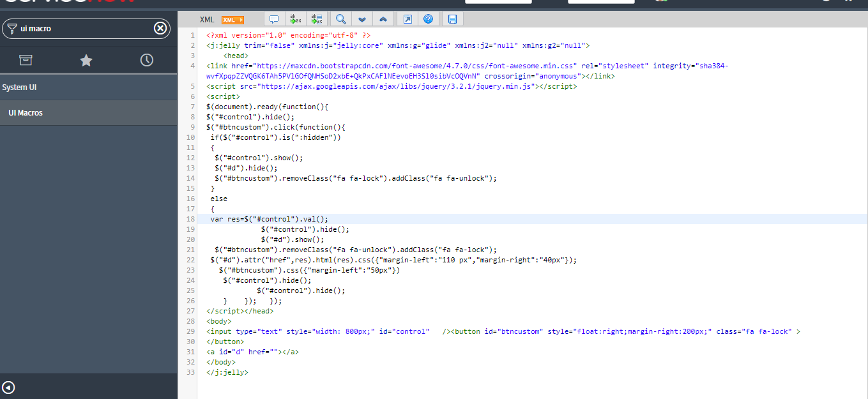This screenshot has height=399, width=868.
Task: Open editor help via the question mark icon
Action: click(428, 19)
